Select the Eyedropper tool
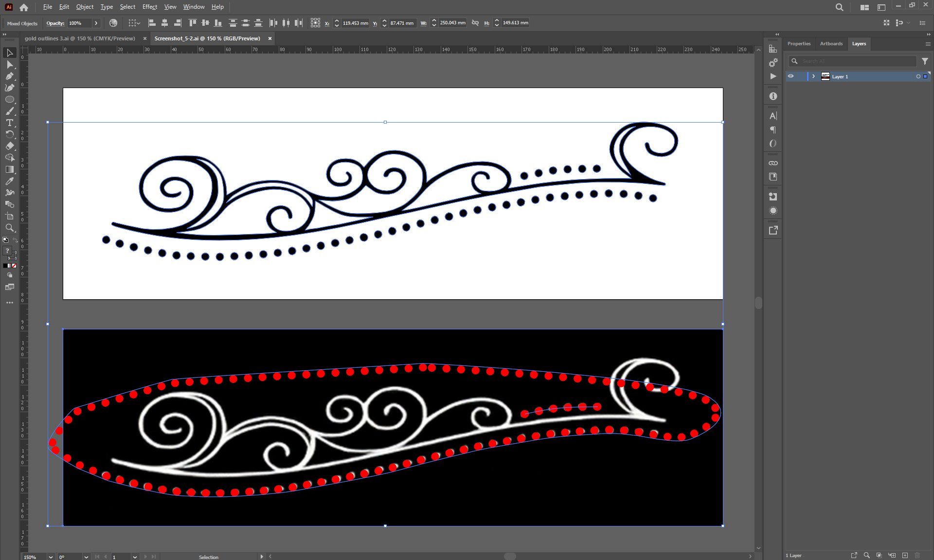Image resolution: width=934 pixels, height=560 pixels. click(x=9, y=181)
